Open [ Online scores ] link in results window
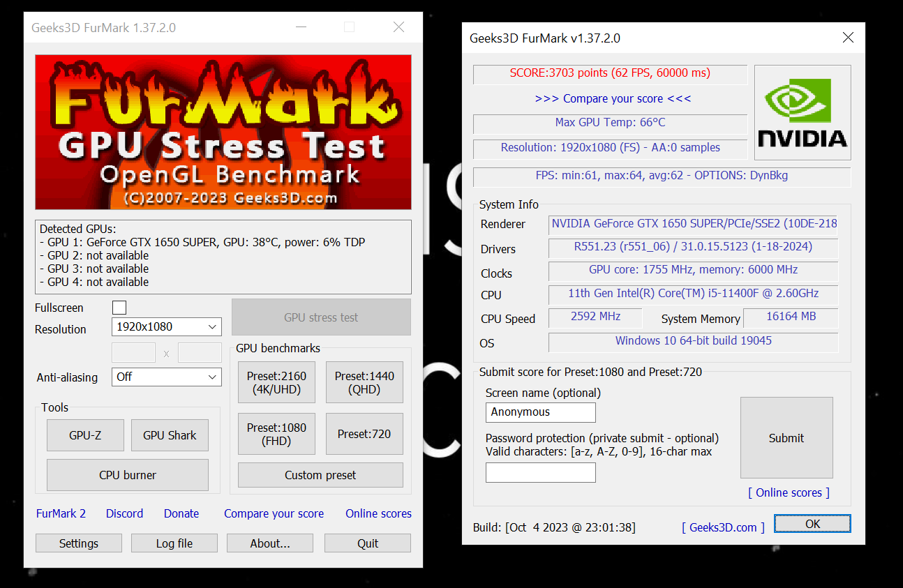Screen dimensions: 903x588 789,492
